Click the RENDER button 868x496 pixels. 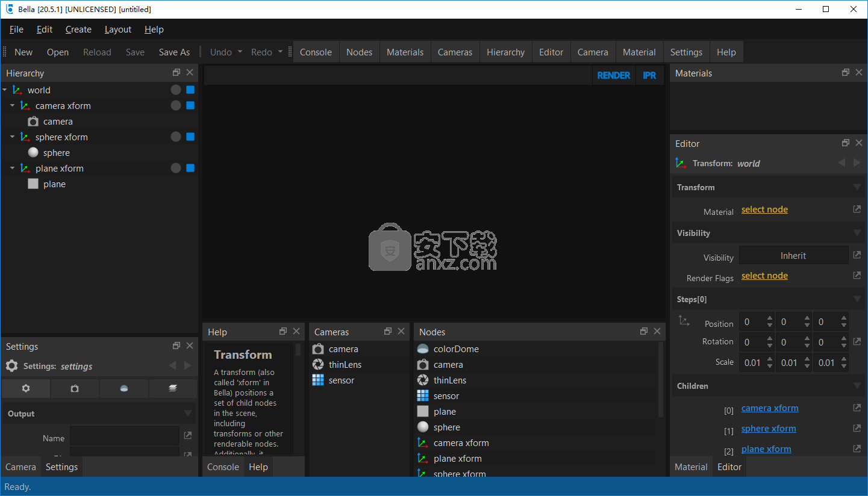coord(613,75)
